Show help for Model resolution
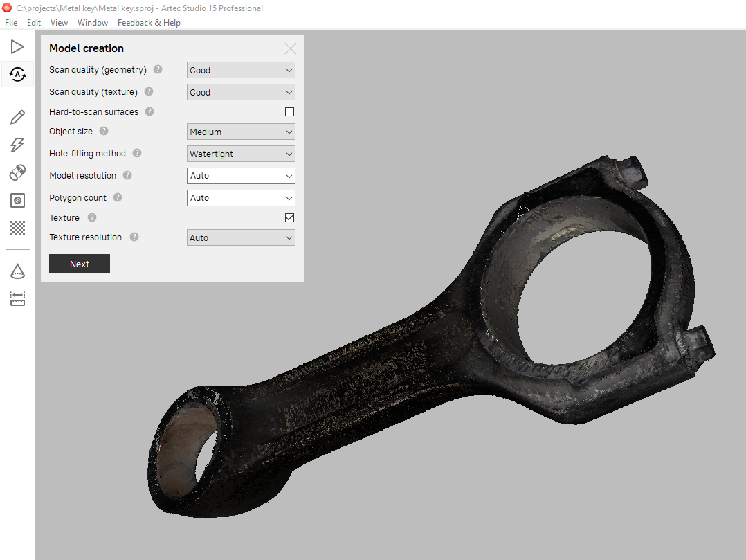The width and height of the screenshot is (746, 560). [x=127, y=175]
